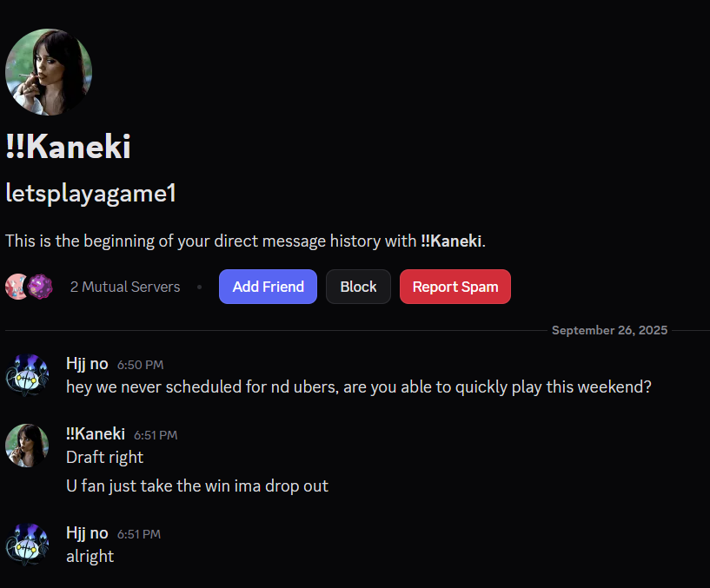Click the red Report Spam button
The width and height of the screenshot is (710, 588).
click(455, 287)
